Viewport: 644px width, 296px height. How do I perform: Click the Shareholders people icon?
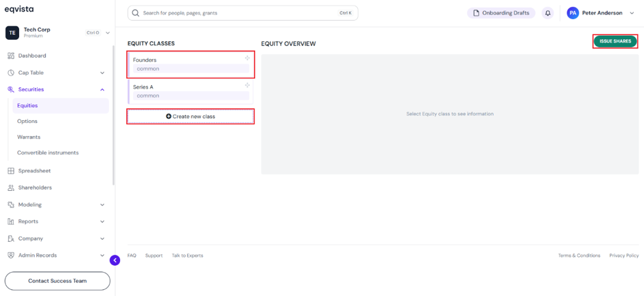tap(11, 187)
